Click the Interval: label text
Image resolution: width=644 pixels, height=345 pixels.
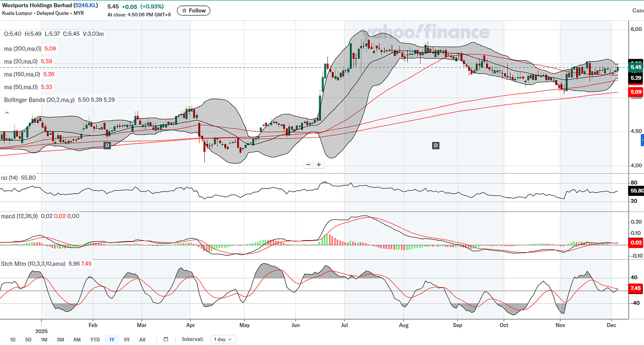tap(193, 339)
